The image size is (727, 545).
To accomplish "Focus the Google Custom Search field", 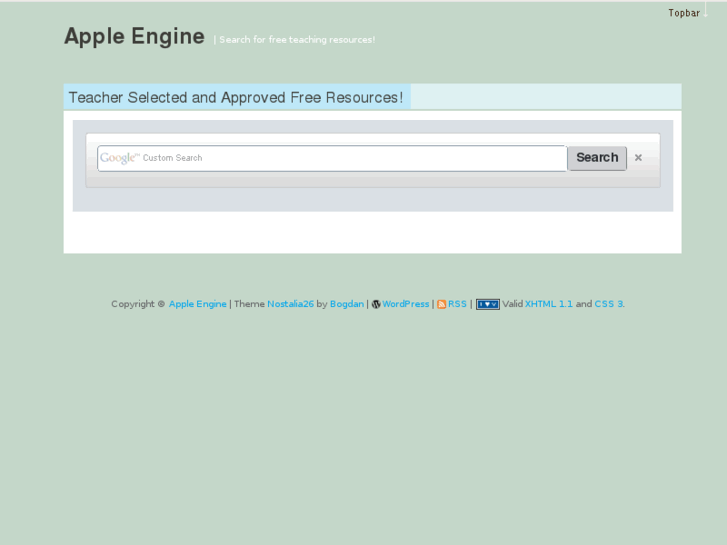I will (332, 158).
